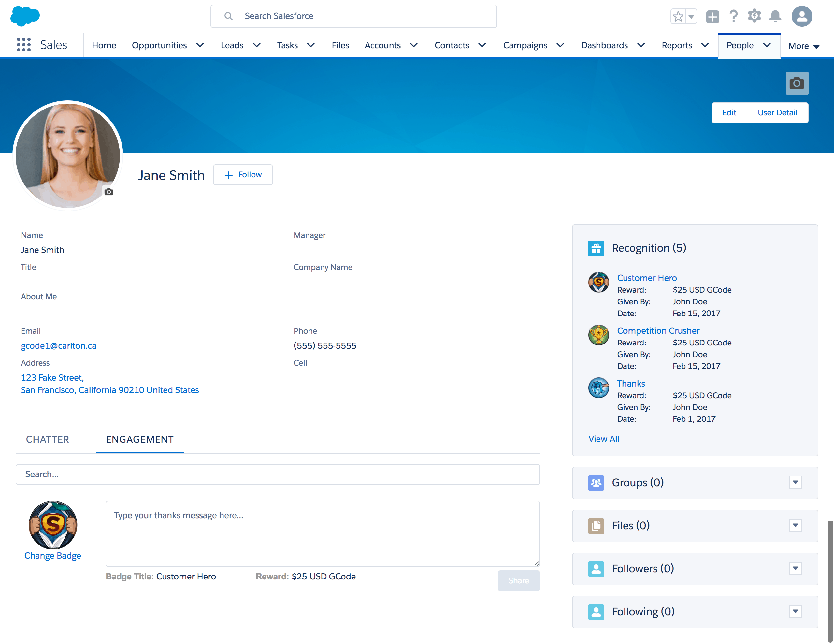834x644 pixels.
Task: Open the Dashboards navigation tab
Action: 604,45
